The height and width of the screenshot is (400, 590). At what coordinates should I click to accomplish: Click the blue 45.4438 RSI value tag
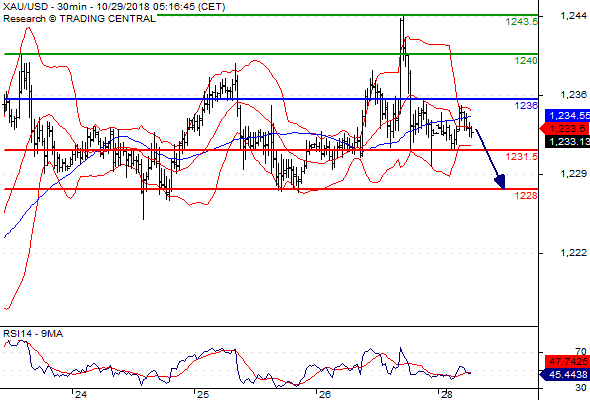click(565, 374)
